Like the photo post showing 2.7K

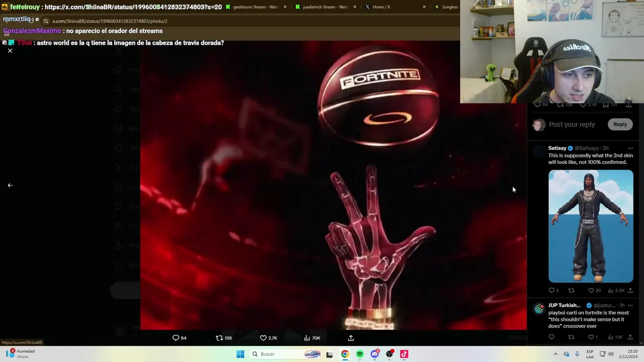269,338
